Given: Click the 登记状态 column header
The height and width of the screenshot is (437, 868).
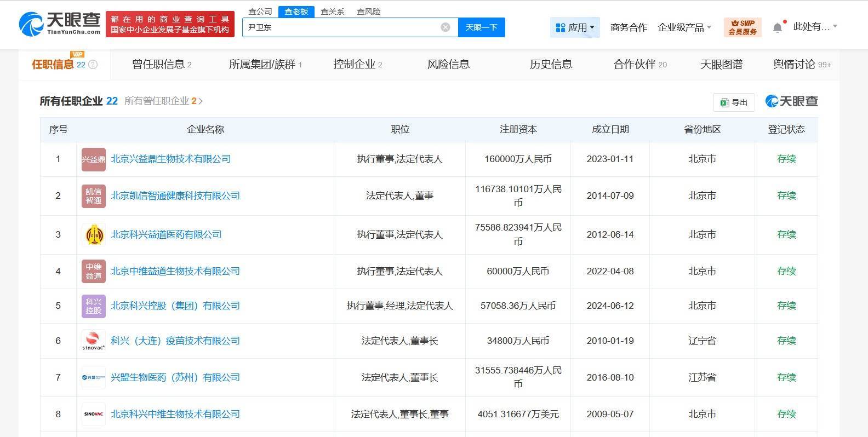Looking at the screenshot, I should click(786, 130).
